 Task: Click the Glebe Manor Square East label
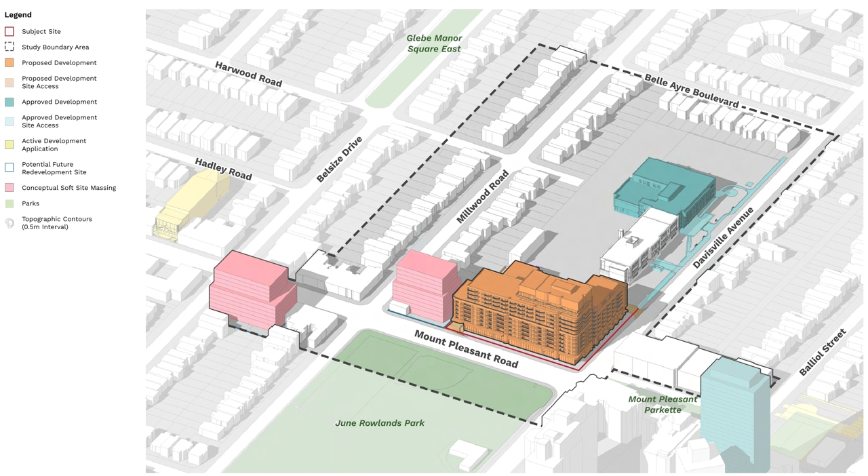(434, 43)
